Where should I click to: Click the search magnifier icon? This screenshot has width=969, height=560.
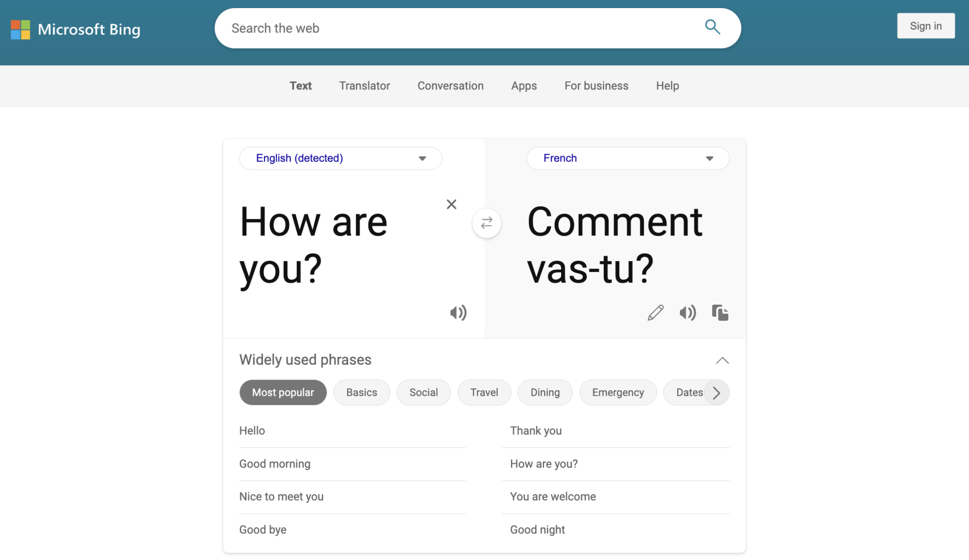(712, 27)
